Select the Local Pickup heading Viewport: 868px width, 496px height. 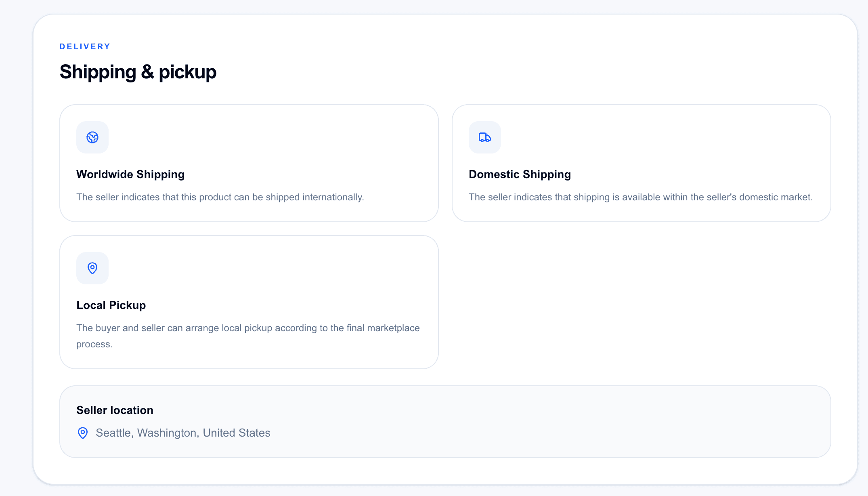[111, 305]
